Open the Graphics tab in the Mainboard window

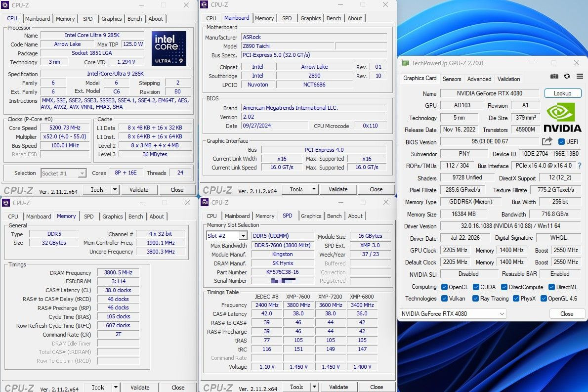pos(310,18)
